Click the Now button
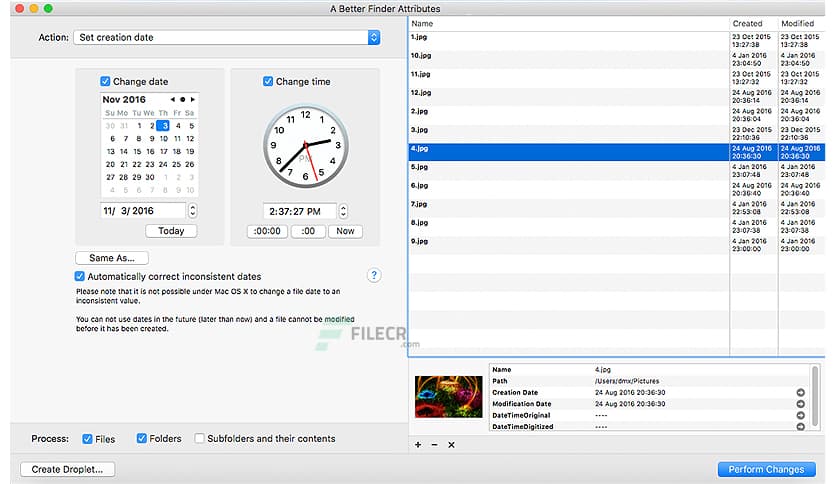This screenshot has height=484, width=836. point(345,231)
